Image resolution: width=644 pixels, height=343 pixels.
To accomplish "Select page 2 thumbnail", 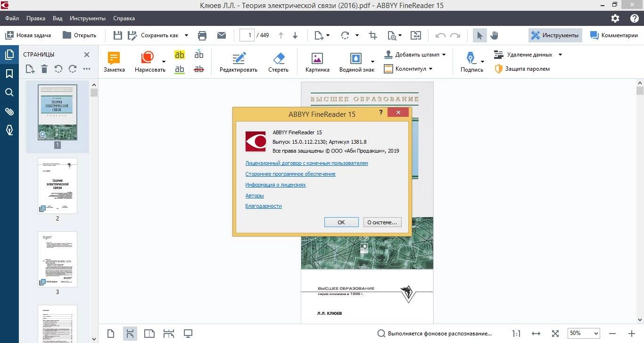I will [x=58, y=186].
